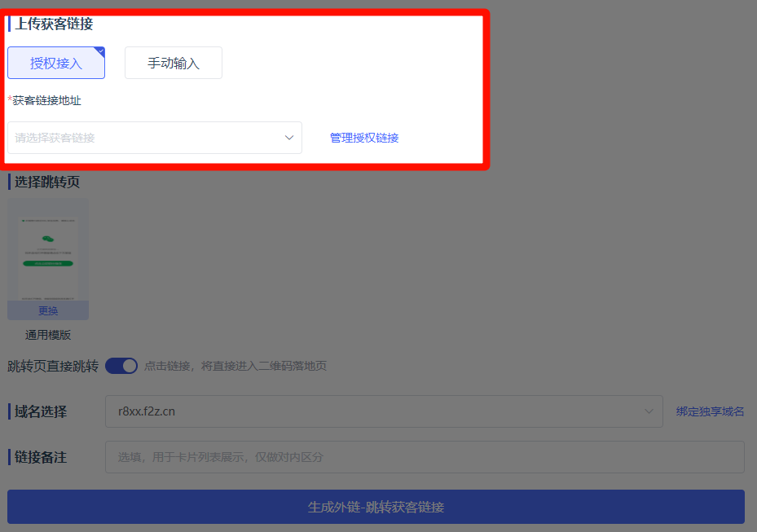Viewport: 757px width, 532px height.
Task: Switch to 手动输入 mode
Action: click(173, 63)
